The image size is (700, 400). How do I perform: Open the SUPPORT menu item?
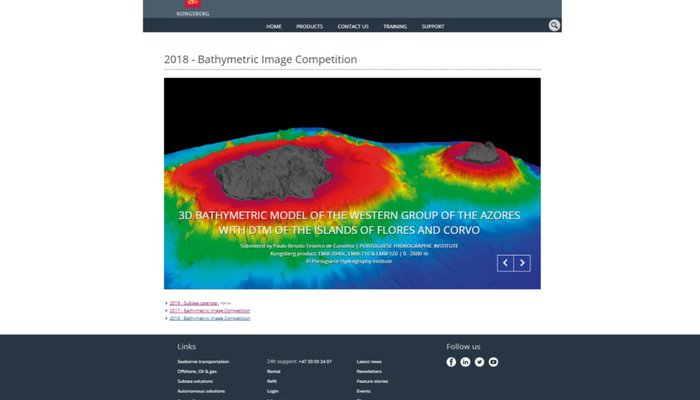433,26
